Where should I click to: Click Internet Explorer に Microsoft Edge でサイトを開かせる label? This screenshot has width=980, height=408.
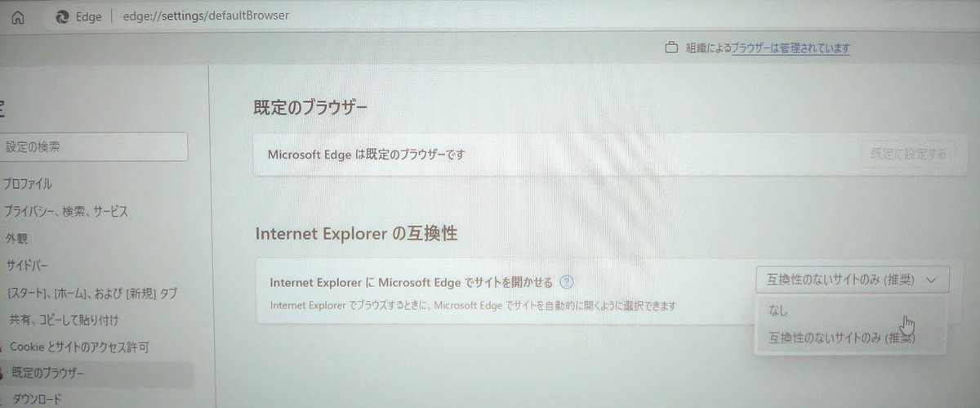pos(411,283)
